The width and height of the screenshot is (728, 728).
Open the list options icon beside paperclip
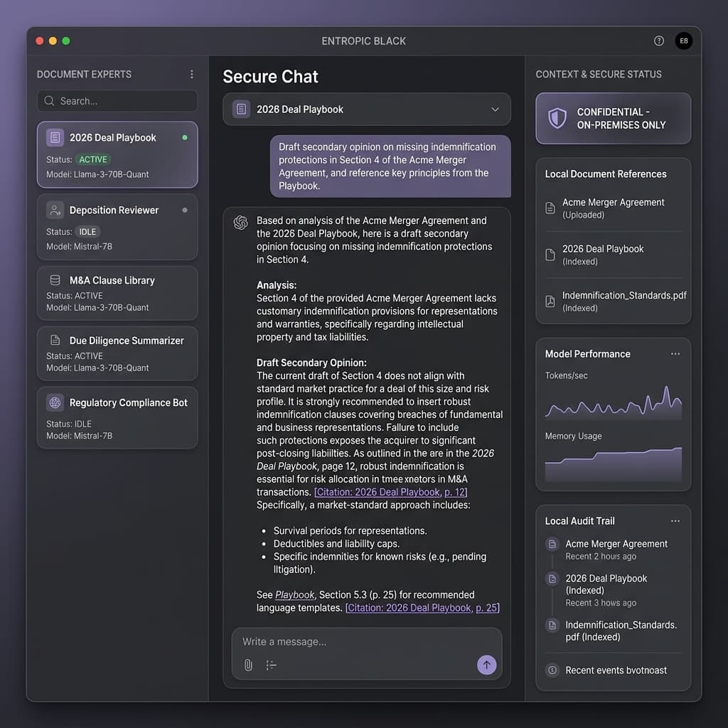(x=271, y=665)
